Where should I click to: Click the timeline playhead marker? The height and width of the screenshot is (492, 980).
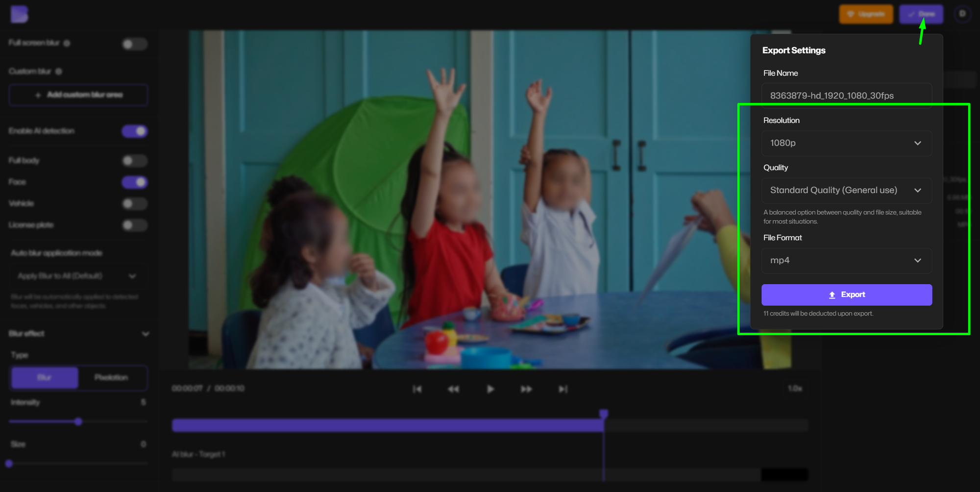[604, 414]
